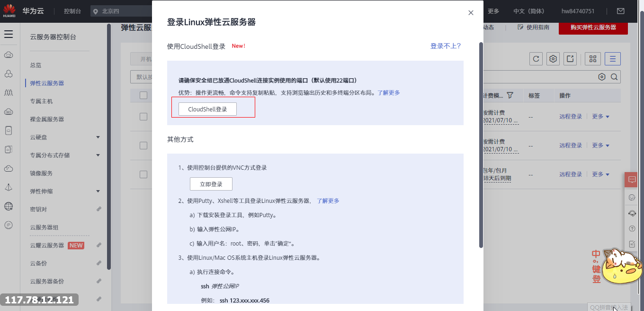Screen dimensions: 644x311
Task: Click the 计费模式 filter funnel icon
Action: point(510,95)
